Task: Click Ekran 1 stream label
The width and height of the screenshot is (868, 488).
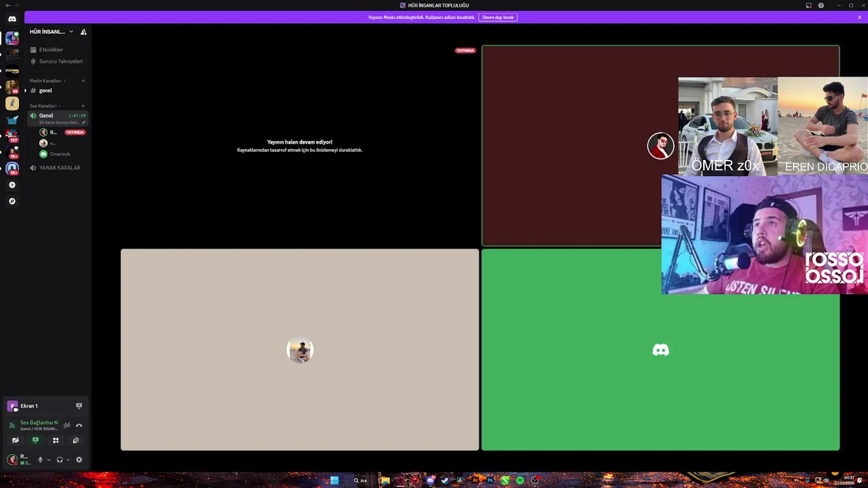Action: (28, 406)
